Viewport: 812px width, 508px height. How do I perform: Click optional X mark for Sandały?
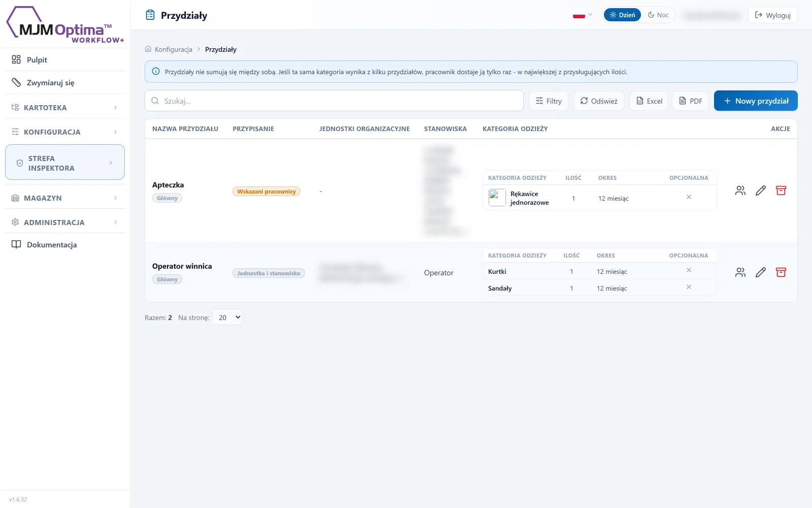pos(689,287)
